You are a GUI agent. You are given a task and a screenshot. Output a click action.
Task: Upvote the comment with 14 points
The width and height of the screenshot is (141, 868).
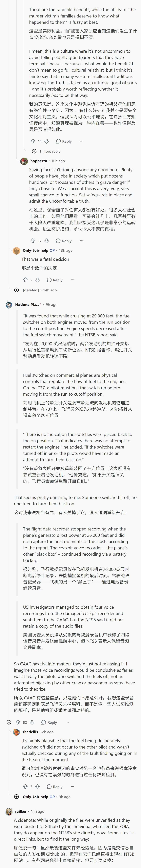33,141
